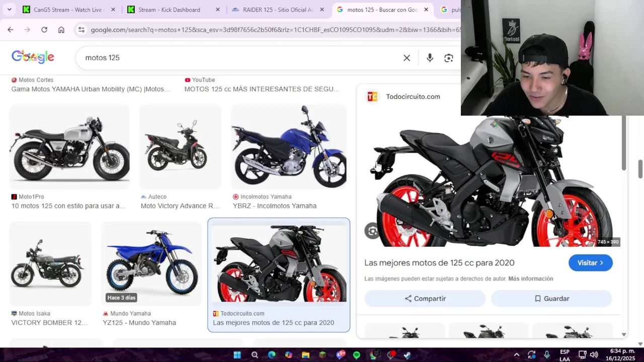Open 'Las mejores motos de 125 cc para 2020' title
Image resolution: width=644 pixels, height=362 pixels.
(439, 262)
